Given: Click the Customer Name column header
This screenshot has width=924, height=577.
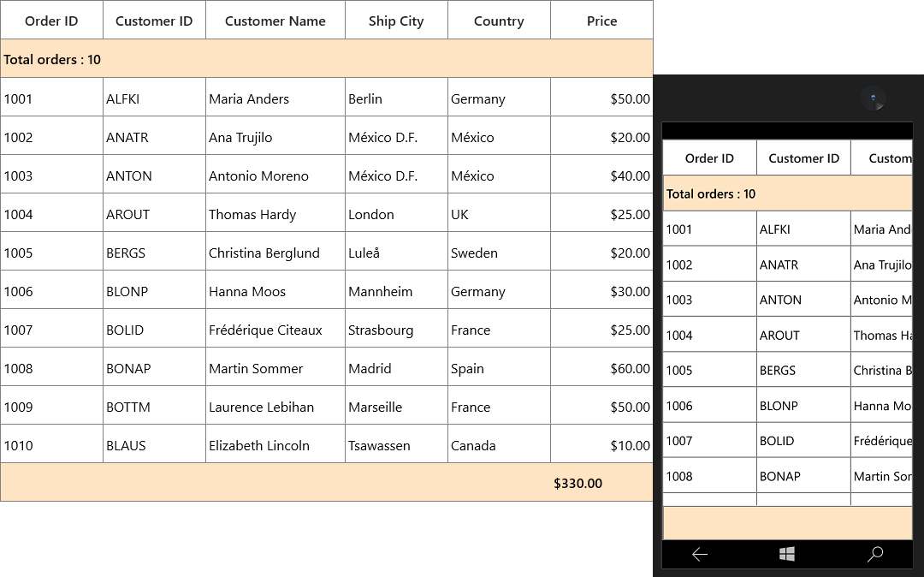Looking at the screenshot, I should [275, 20].
